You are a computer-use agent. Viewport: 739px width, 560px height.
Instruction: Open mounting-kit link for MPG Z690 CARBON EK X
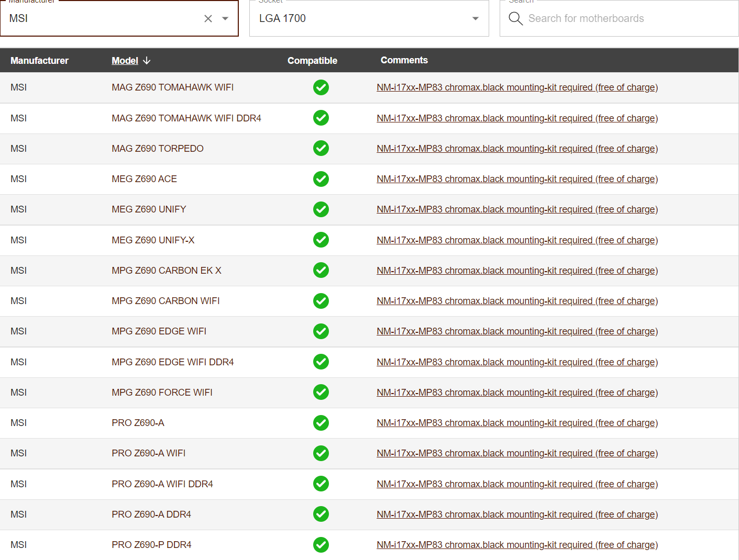pos(517,271)
